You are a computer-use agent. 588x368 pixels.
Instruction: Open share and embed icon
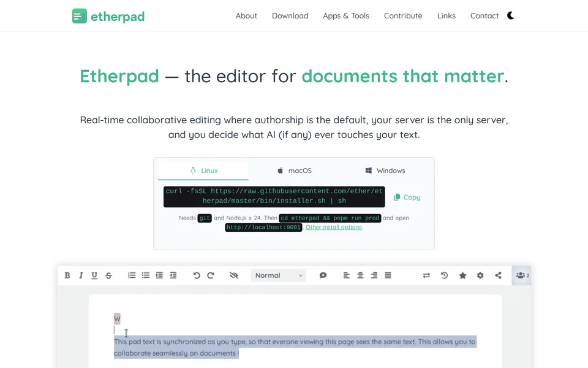point(498,275)
